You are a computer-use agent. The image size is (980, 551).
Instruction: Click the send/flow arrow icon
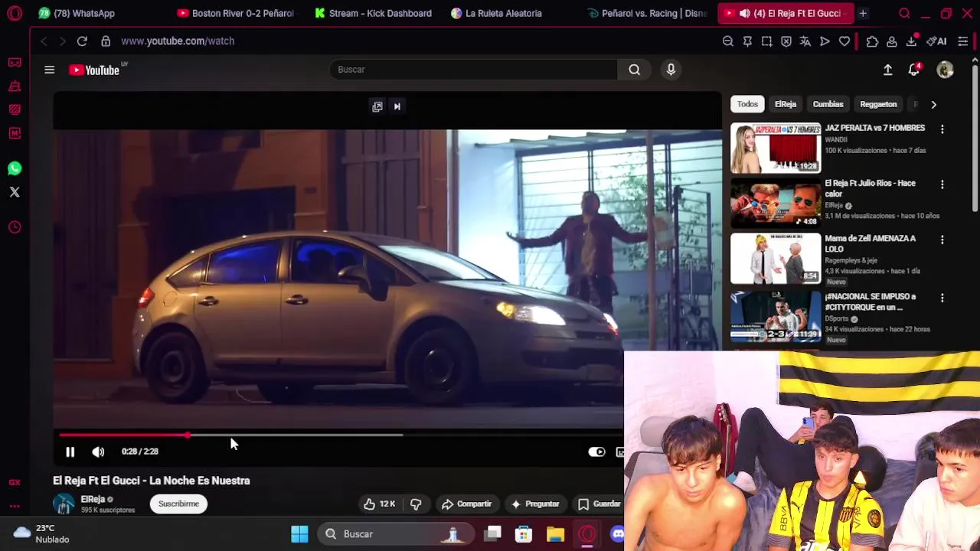(825, 41)
